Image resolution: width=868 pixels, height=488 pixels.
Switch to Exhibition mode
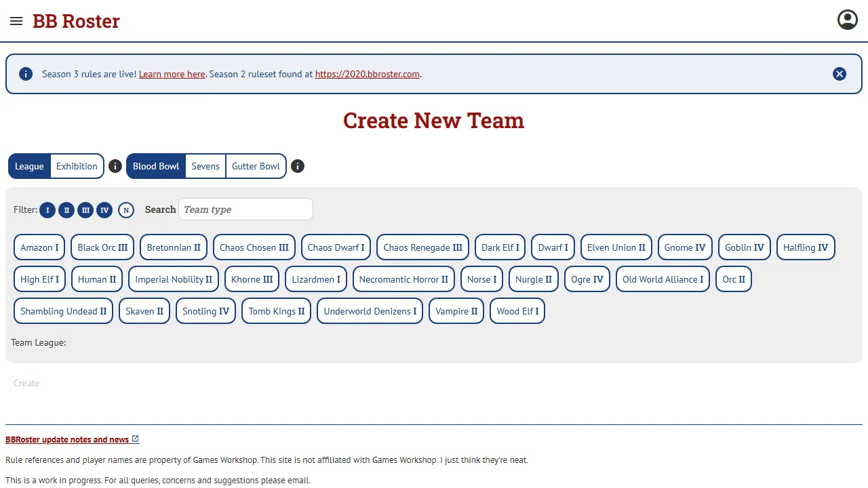77,166
